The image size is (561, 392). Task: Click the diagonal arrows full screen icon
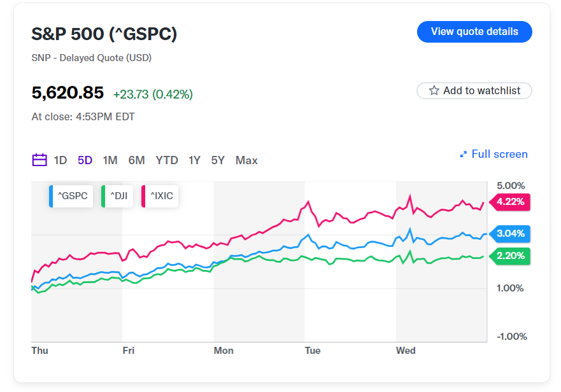[x=463, y=154]
